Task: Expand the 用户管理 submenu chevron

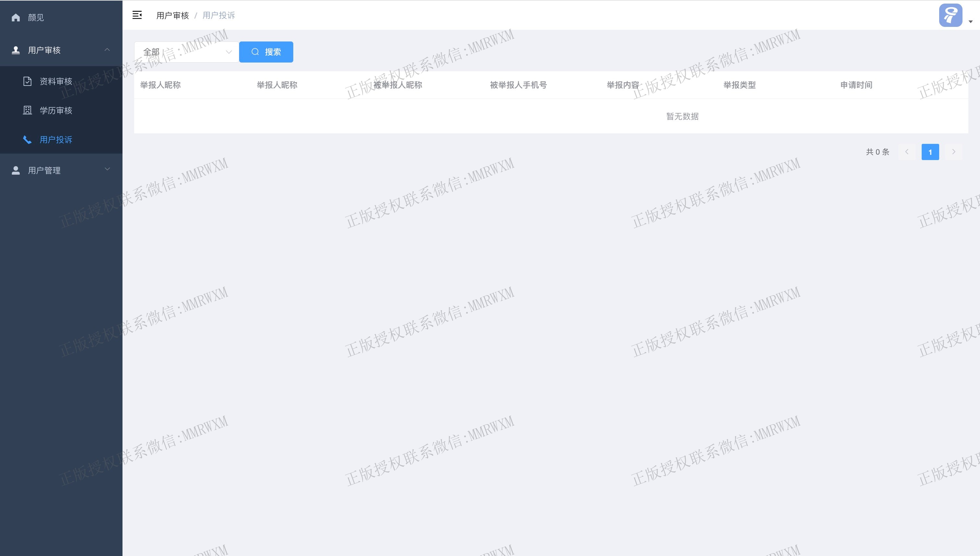Action: (x=107, y=169)
